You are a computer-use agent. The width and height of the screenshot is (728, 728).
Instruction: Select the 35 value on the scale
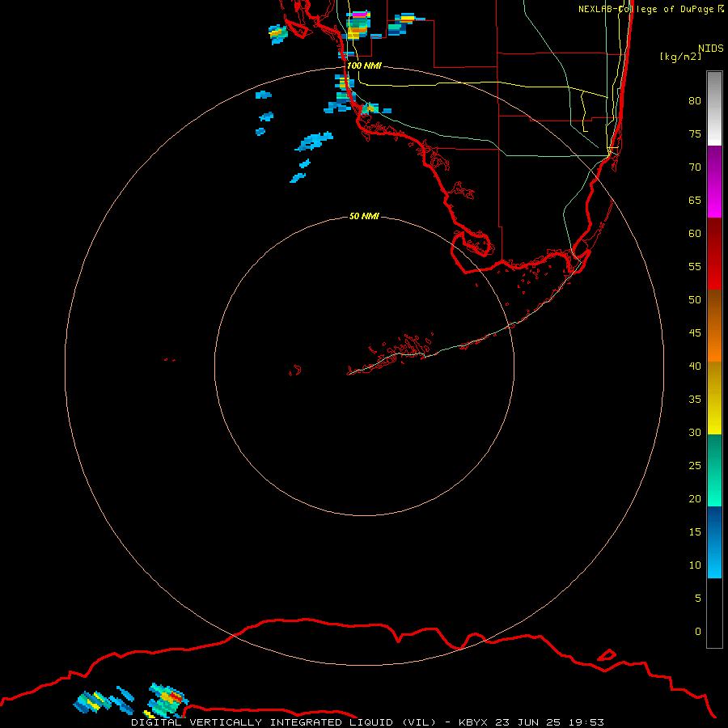(695, 400)
